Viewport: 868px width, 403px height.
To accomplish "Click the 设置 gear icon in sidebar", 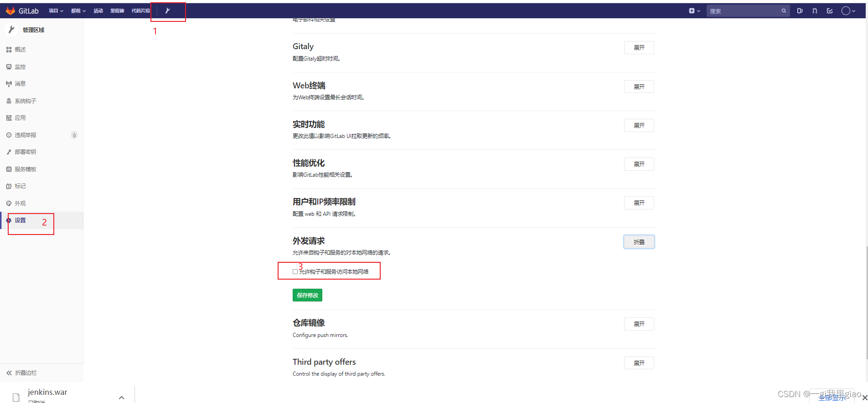I will [x=9, y=220].
